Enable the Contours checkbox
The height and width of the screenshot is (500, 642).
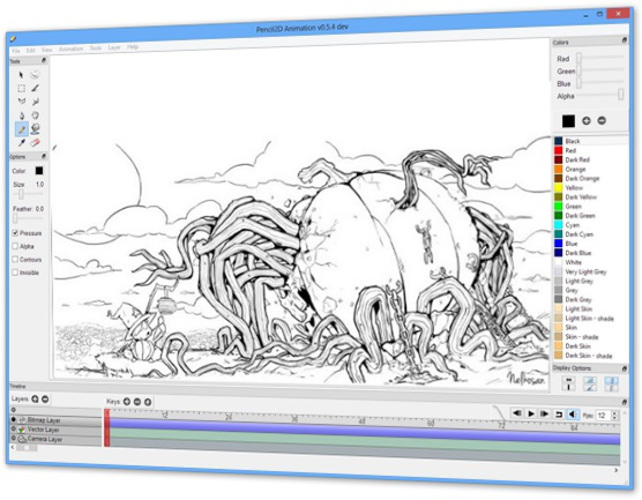[15, 259]
